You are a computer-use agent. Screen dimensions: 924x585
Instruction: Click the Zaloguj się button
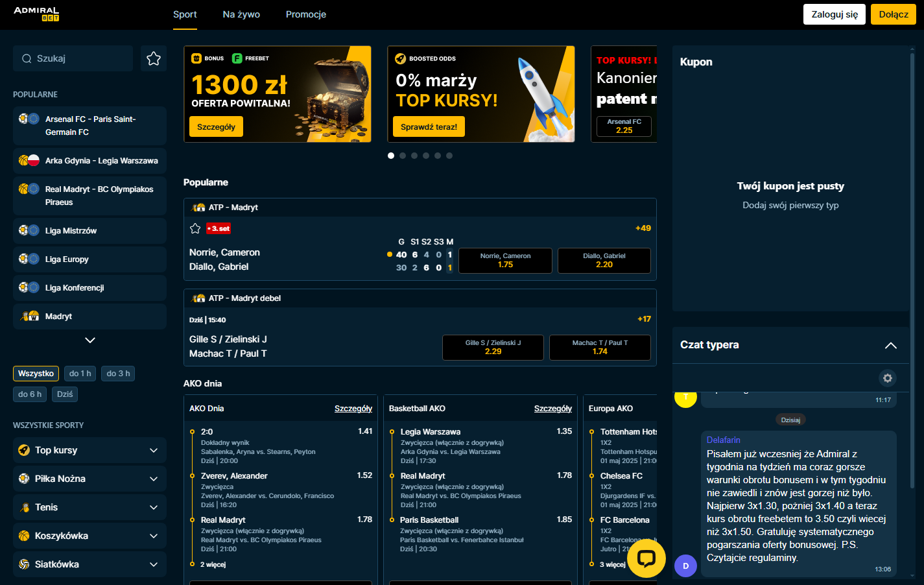tap(835, 14)
